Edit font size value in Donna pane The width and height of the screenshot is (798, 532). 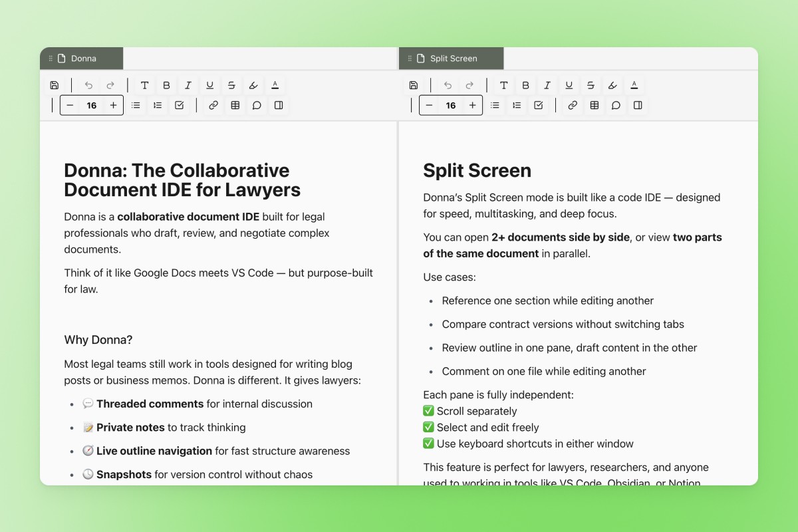[92, 105]
